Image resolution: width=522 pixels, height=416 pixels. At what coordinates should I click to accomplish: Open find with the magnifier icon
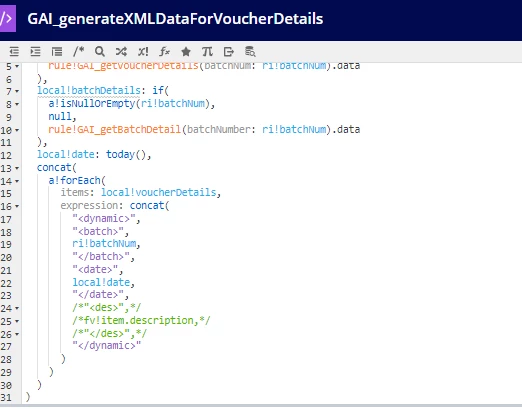click(x=100, y=52)
